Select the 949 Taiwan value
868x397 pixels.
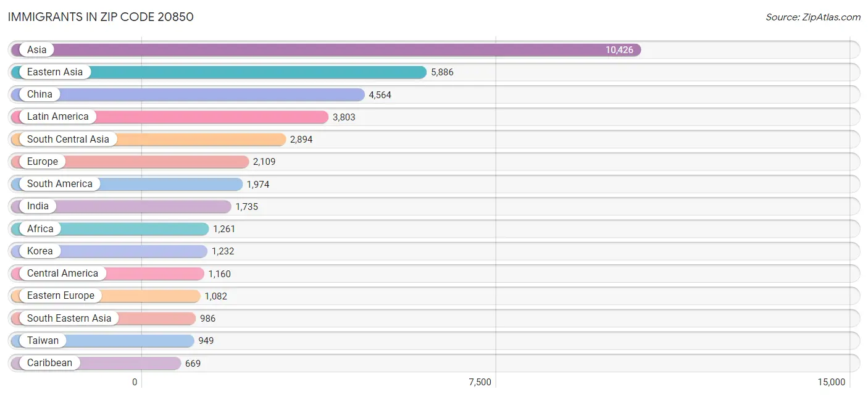(206, 341)
